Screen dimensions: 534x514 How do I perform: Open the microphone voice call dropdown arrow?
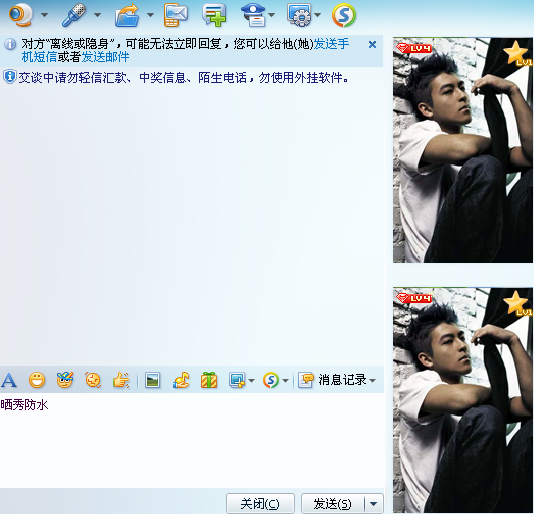click(97, 15)
